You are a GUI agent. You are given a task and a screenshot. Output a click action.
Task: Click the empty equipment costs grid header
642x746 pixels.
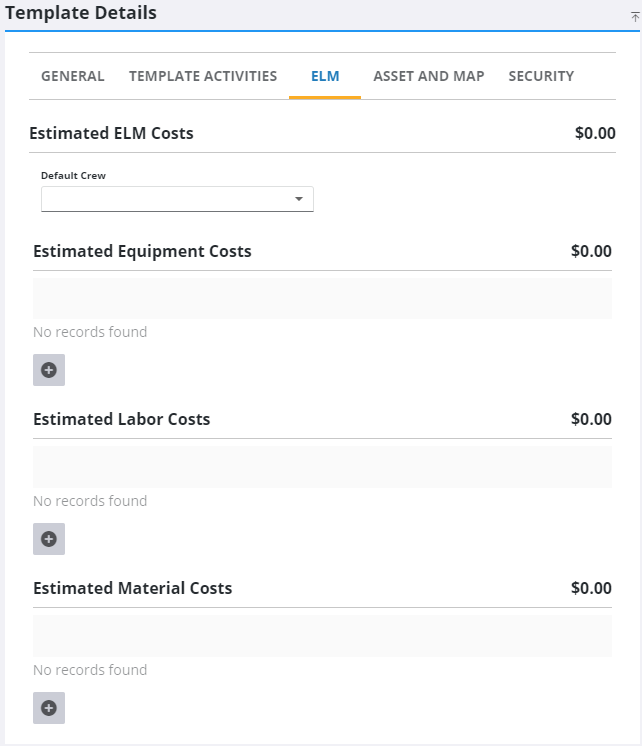pyautogui.click(x=322, y=298)
